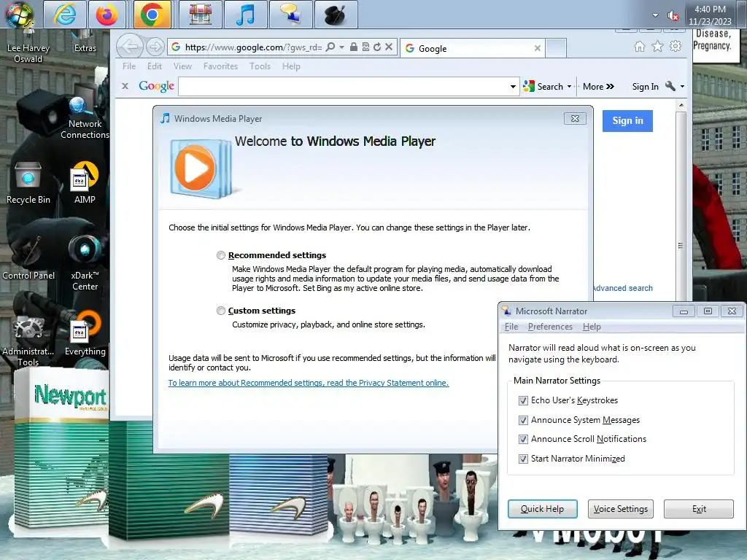Click the system clock showing 4:40 PM

(710, 15)
